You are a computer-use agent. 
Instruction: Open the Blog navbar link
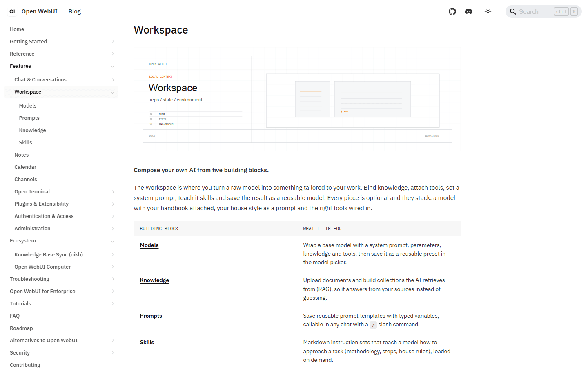(x=75, y=11)
